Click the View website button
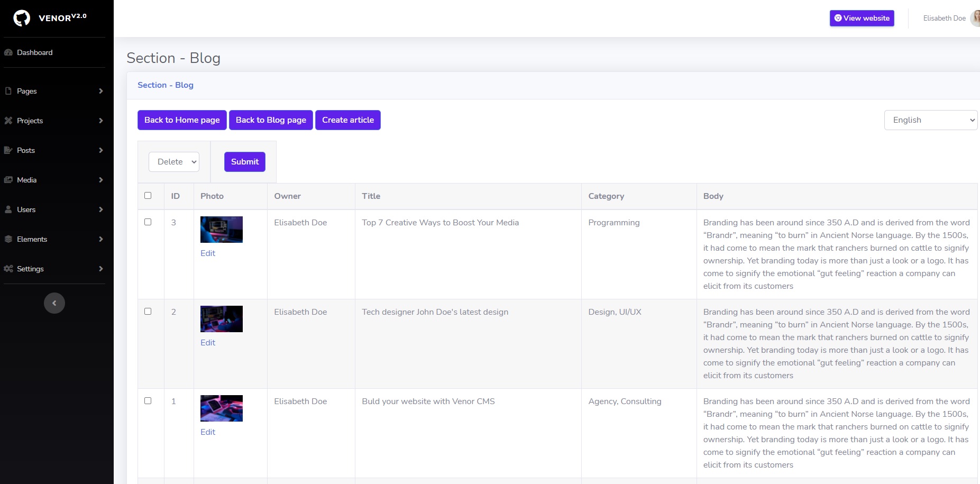The image size is (980, 484). (x=862, y=18)
